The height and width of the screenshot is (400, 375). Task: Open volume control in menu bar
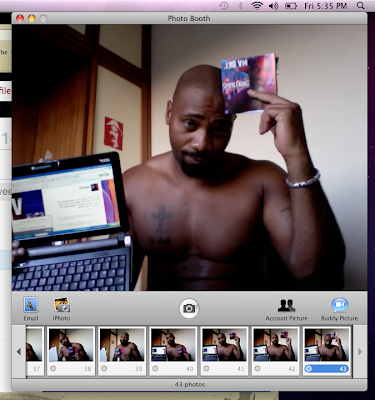tap(274, 6)
